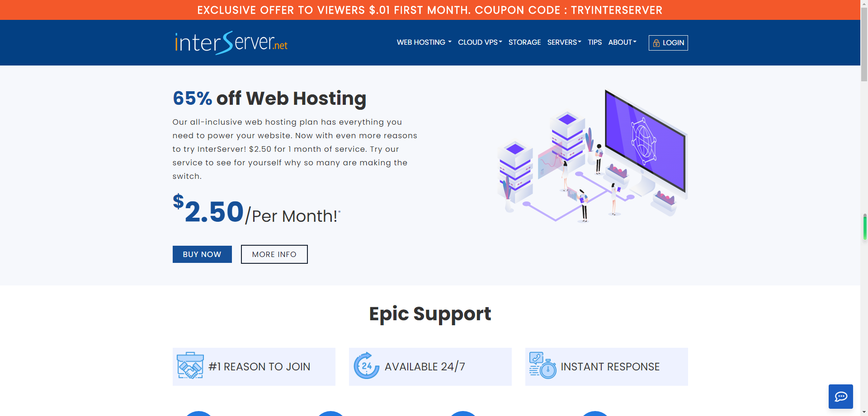Image resolution: width=868 pixels, height=416 pixels.
Task: Expand the Servers dropdown menu
Action: [564, 42]
